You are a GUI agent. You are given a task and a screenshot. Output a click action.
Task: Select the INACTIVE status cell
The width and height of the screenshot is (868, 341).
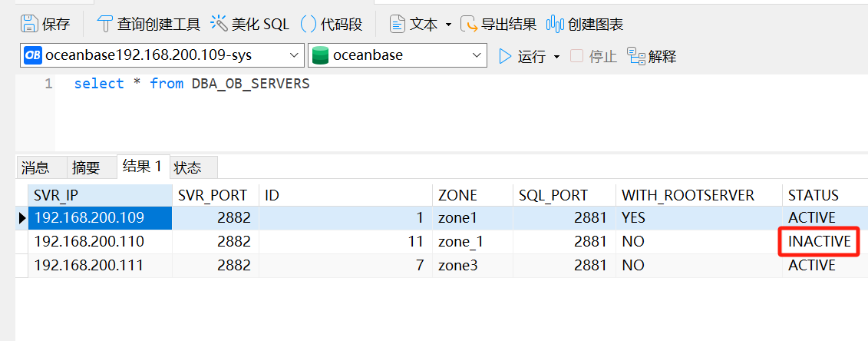coord(820,242)
